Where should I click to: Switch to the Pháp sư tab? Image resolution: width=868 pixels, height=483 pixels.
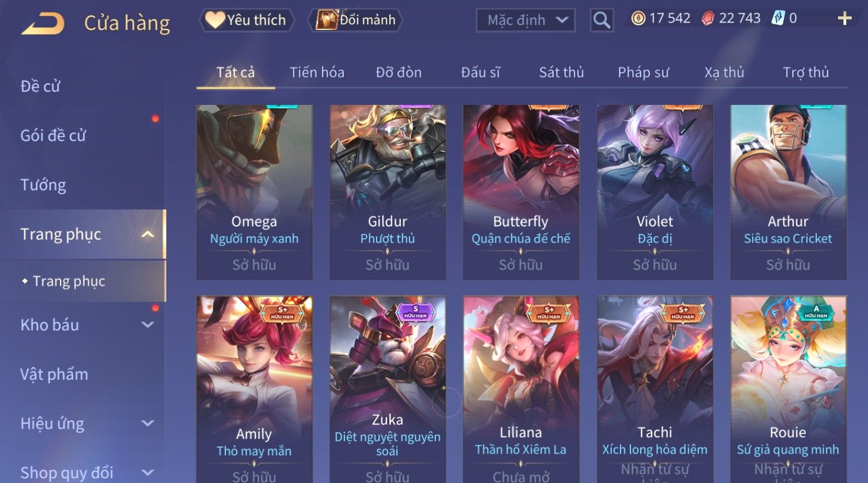[643, 72]
